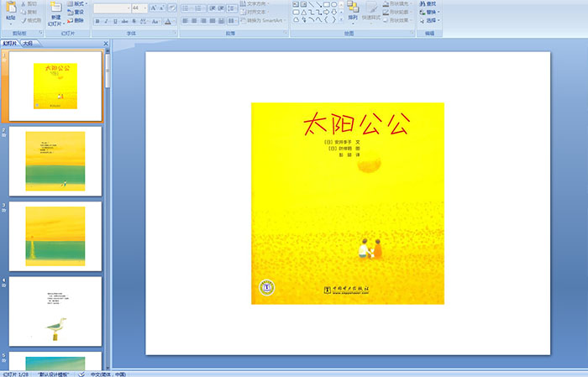Screen dimensions: 588x377
Task: Open the Text Direction (文字方向) dropdown
Action: [255, 3]
